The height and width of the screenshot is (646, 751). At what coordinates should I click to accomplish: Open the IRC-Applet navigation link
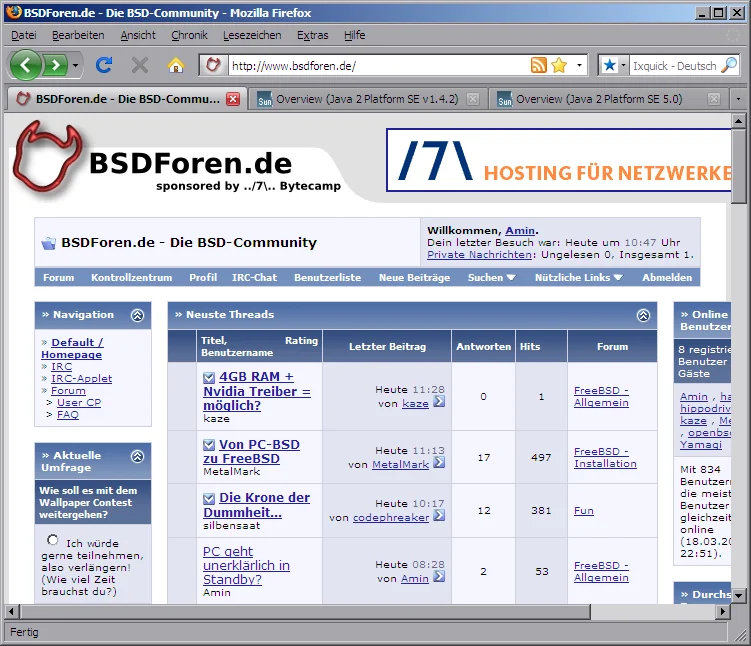point(81,379)
